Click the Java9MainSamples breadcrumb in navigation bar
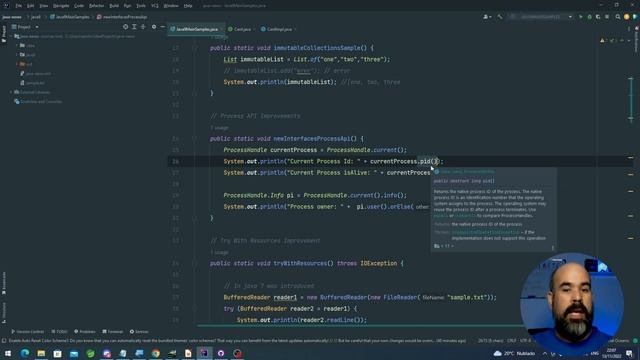The image size is (640, 360). point(69,17)
